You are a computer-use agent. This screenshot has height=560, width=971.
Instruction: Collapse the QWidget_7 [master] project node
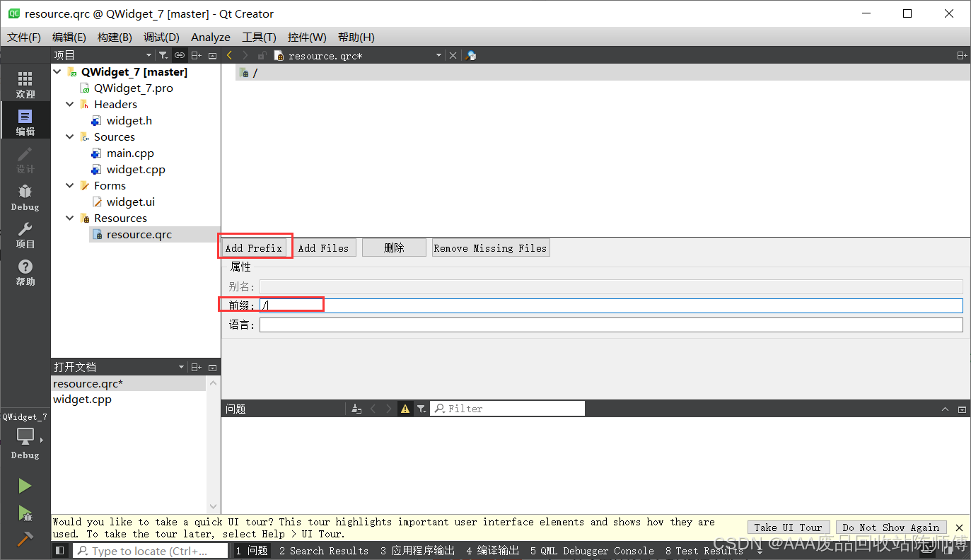tap(57, 72)
